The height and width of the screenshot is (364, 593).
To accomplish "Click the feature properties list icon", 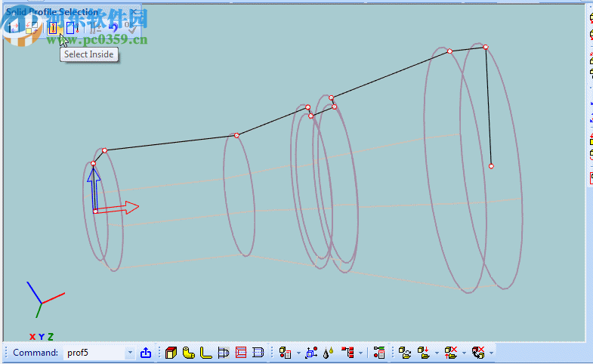I will 379,353.
